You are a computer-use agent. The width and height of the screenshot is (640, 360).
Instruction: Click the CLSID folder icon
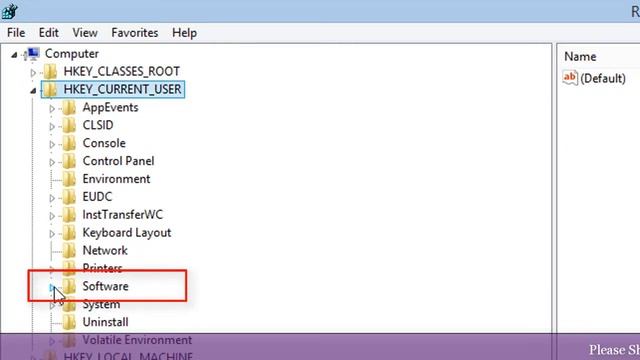pos(69,125)
